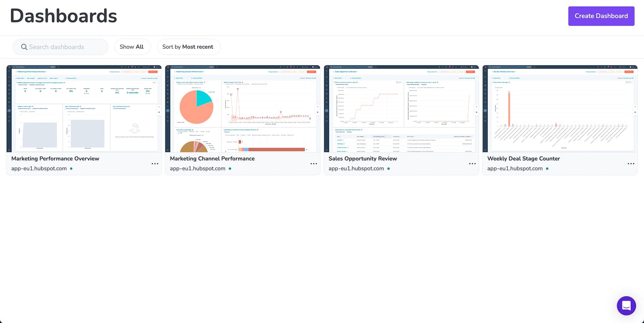Open the Weekly Deal Stage Counter thumbnail
The width and height of the screenshot is (644, 323).
560,109
